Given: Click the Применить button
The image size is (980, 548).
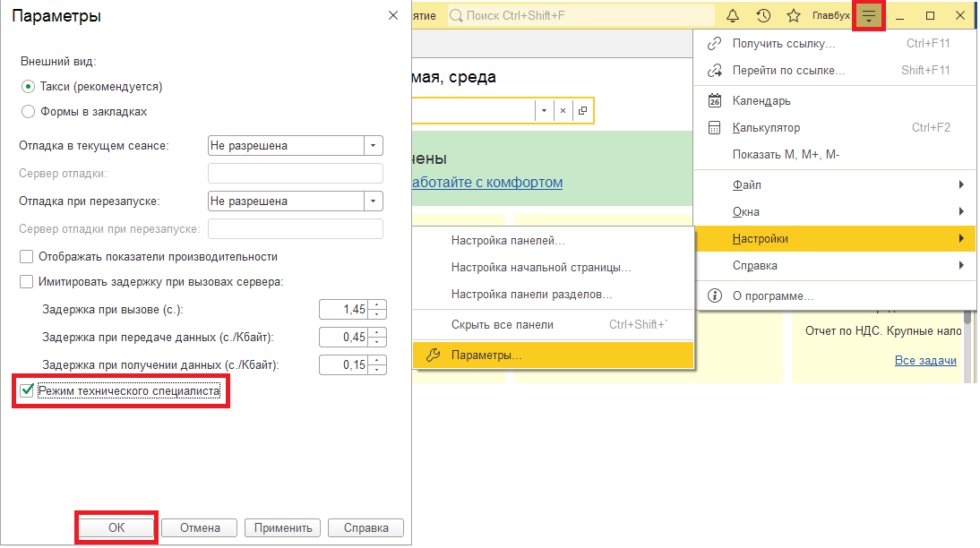Looking at the screenshot, I should click(282, 528).
